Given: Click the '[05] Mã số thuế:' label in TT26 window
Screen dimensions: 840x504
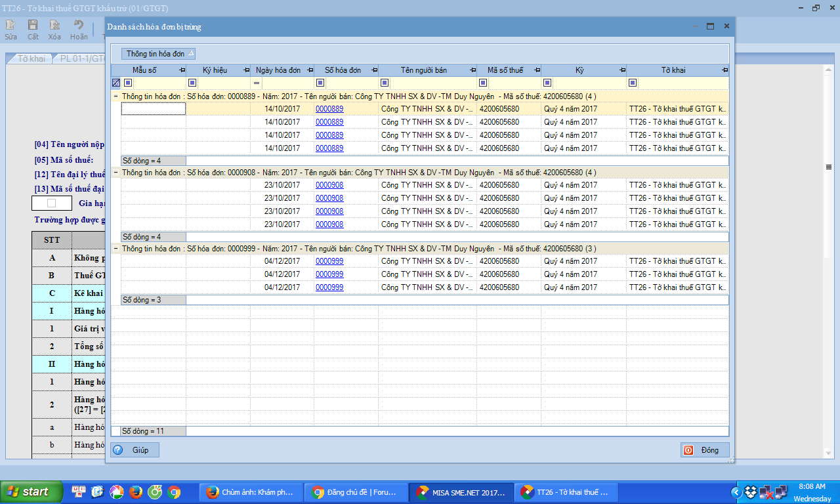Looking at the screenshot, I should coord(64,159).
